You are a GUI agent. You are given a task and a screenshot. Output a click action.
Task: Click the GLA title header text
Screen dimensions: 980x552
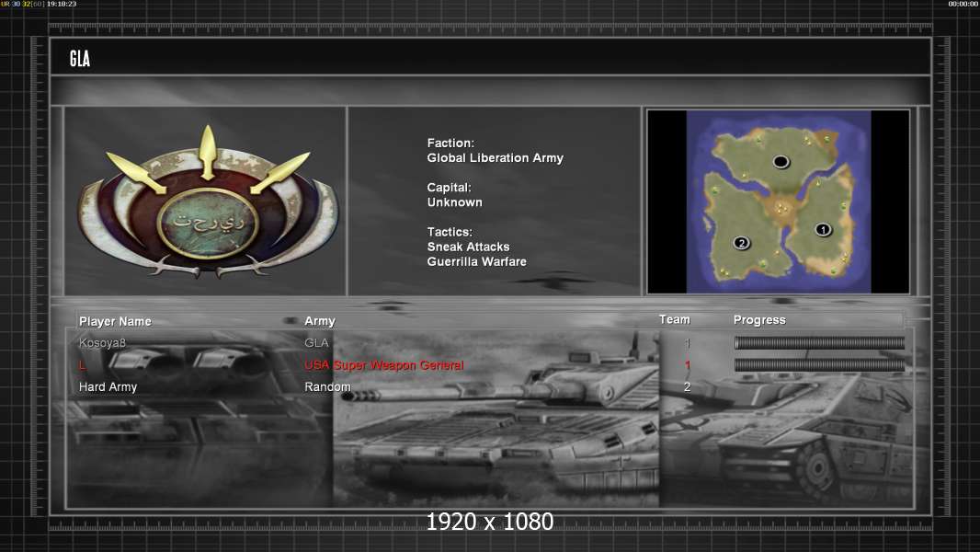tap(80, 59)
